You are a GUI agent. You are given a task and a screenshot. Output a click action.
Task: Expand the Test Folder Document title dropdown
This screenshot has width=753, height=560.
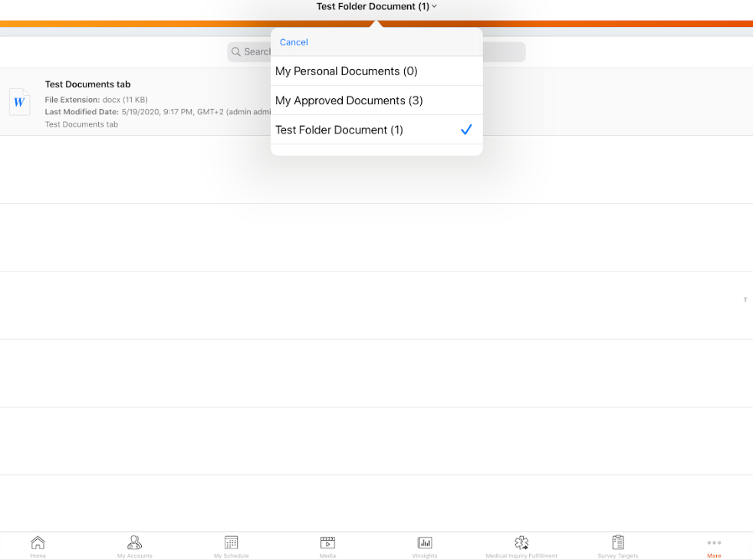(x=376, y=7)
